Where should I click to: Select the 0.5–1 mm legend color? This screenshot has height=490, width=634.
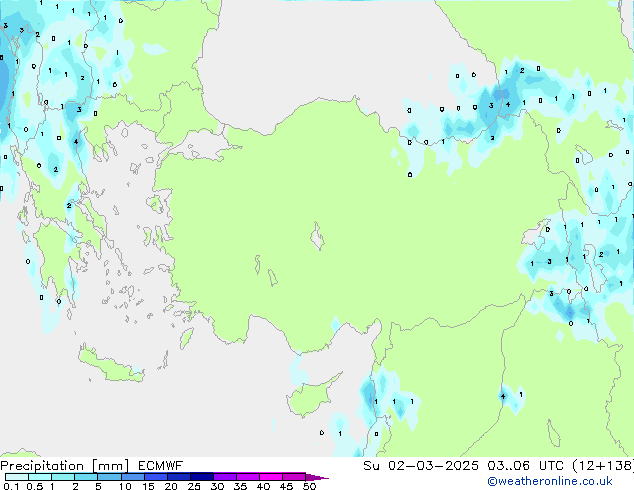[40, 477]
